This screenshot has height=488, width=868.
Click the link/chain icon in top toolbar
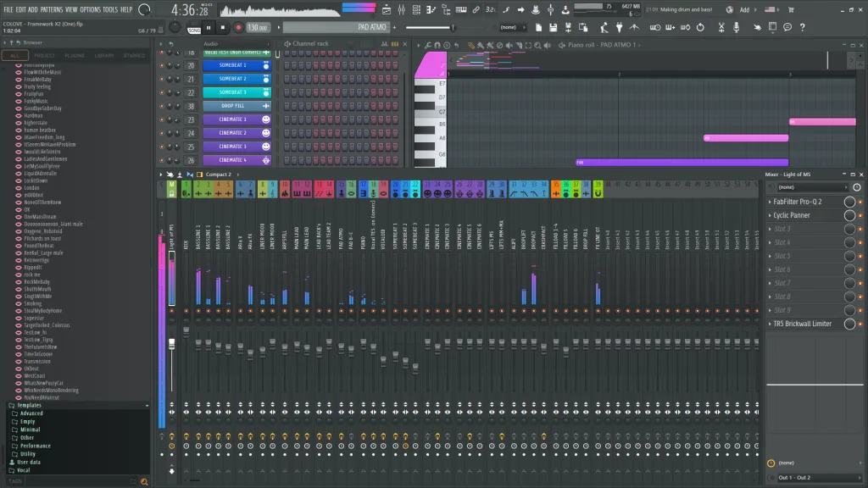(476, 9)
